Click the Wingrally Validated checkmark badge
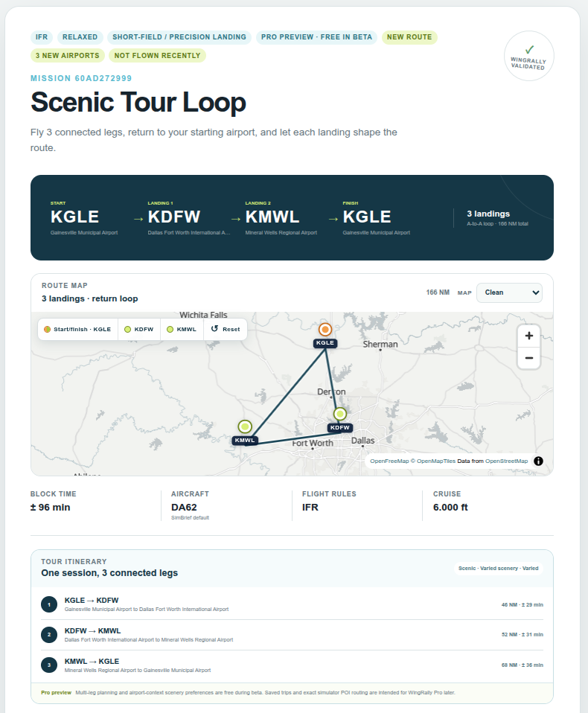 tap(529, 56)
